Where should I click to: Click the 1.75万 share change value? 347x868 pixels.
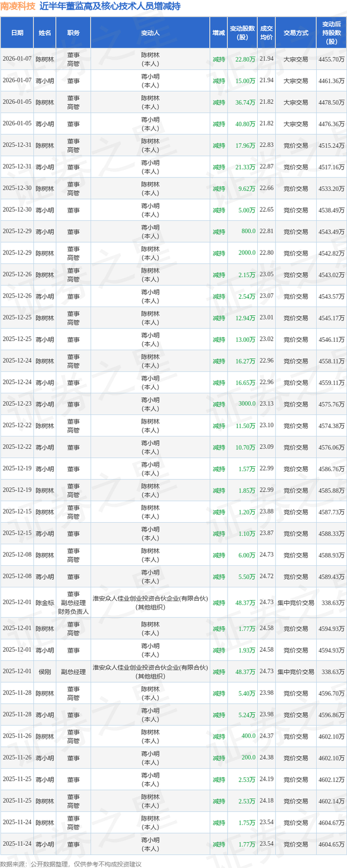coord(247,823)
